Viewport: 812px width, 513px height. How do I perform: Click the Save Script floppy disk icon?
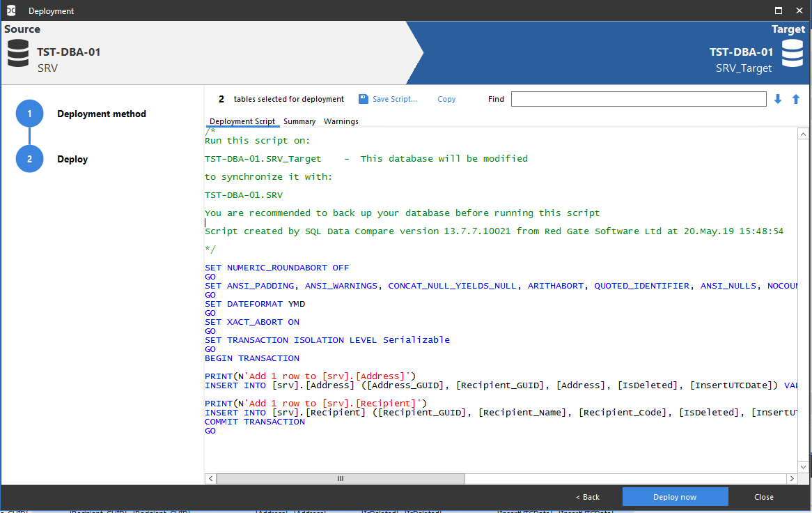pos(364,98)
